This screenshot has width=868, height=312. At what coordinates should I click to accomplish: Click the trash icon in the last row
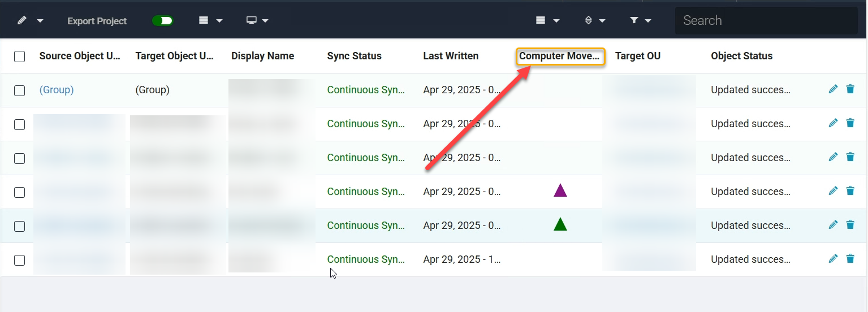(850, 259)
